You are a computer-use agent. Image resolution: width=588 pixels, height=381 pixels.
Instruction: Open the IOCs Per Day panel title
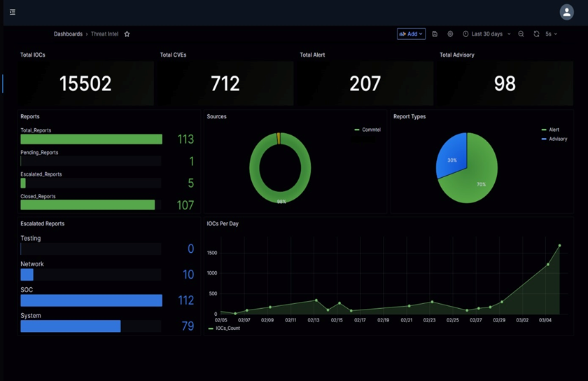coord(223,223)
